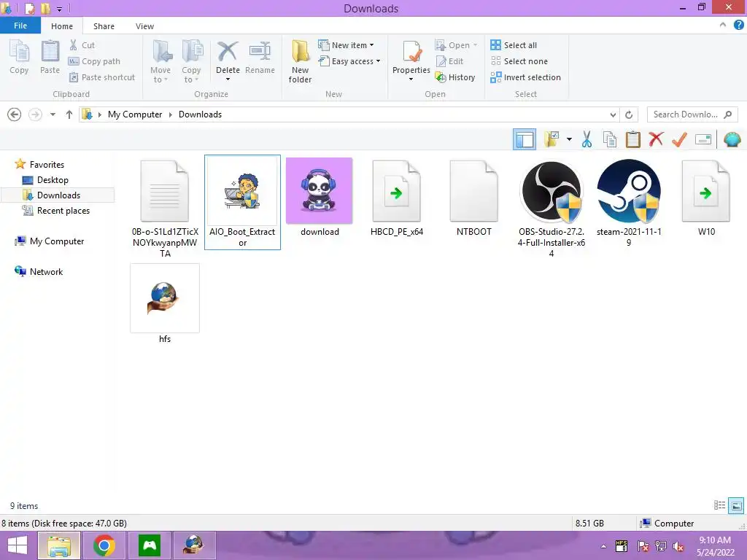
Task: Select the panda download image
Action: (320, 198)
